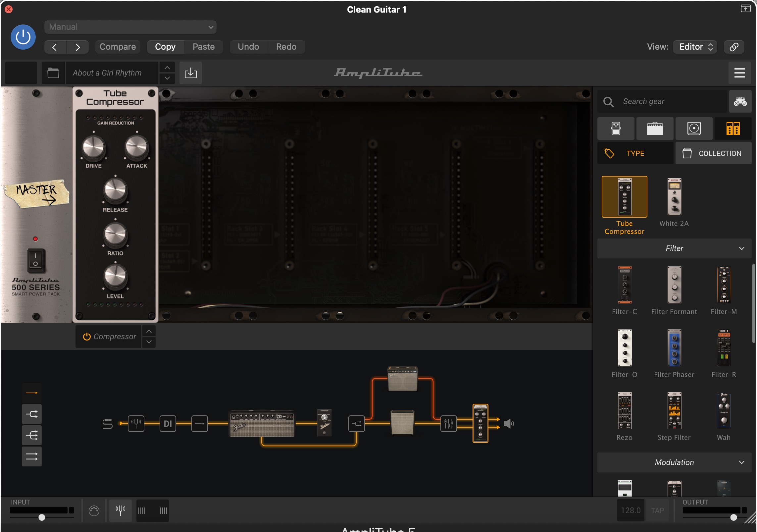Select the Filter-R module
This screenshot has width=757, height=532.
(x=724, y=348)
